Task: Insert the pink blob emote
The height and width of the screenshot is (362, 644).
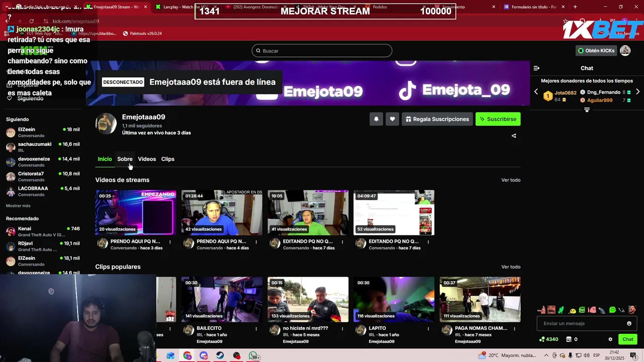Action: click(592, 310)
